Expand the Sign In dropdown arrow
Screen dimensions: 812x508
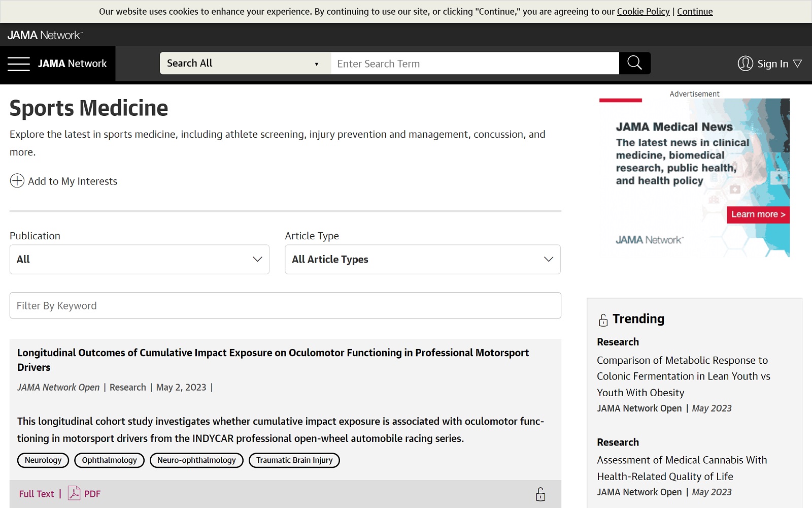[x=797, y=63]
